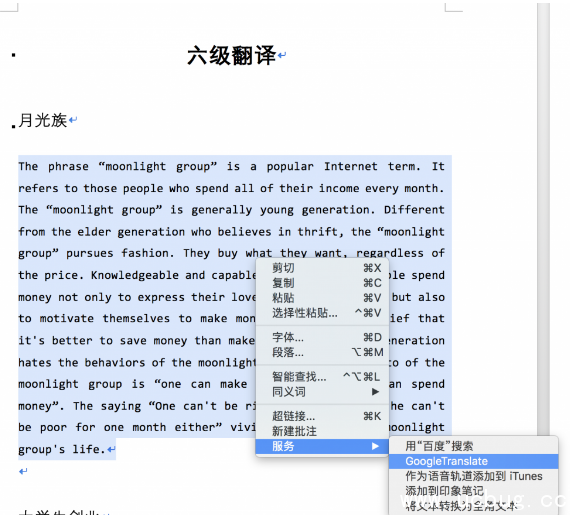Click the word "fashion." in paragraph
The image size is (570, 515).
click(148, 253)
